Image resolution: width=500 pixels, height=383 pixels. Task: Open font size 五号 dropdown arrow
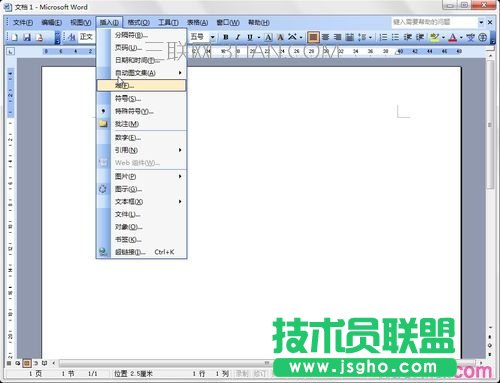tap(212, 37)
